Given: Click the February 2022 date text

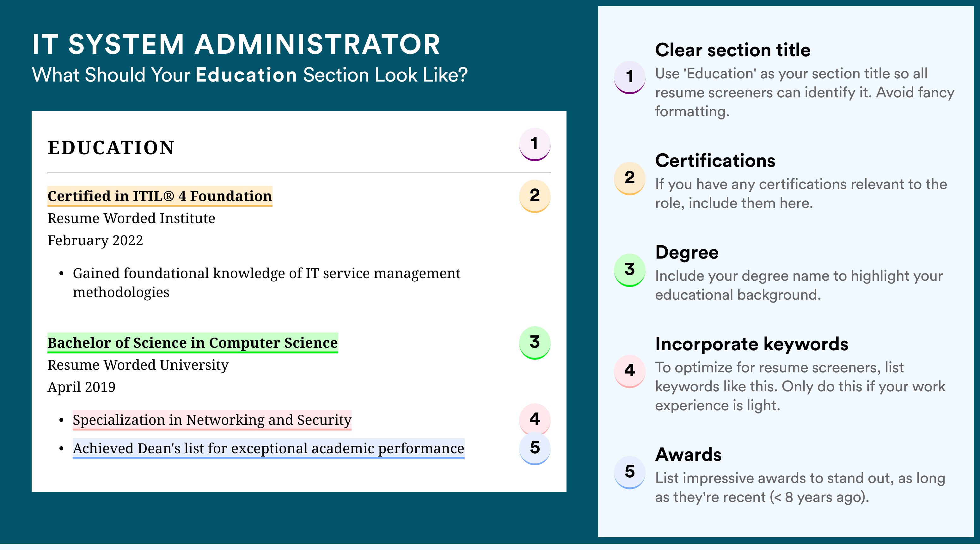Looking at the screenshot, I should tap(95, 241).
